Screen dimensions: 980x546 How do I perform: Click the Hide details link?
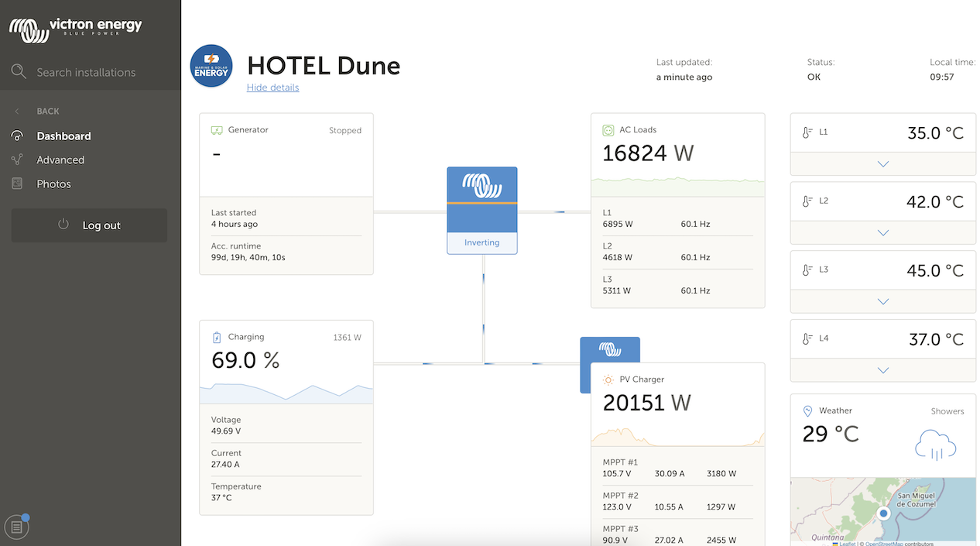click(x=272, y=88)
